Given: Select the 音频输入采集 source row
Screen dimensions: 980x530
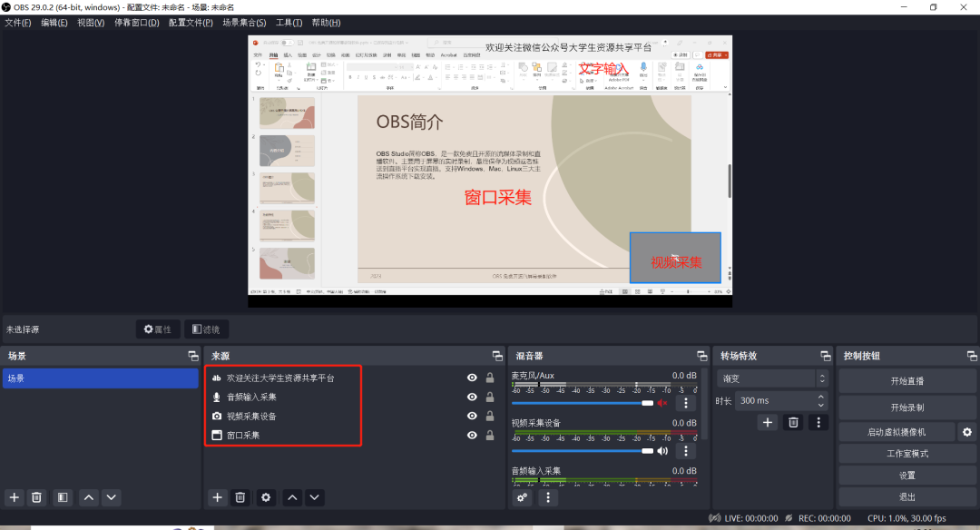Looking at the screenshot, I should coord(353,397).
